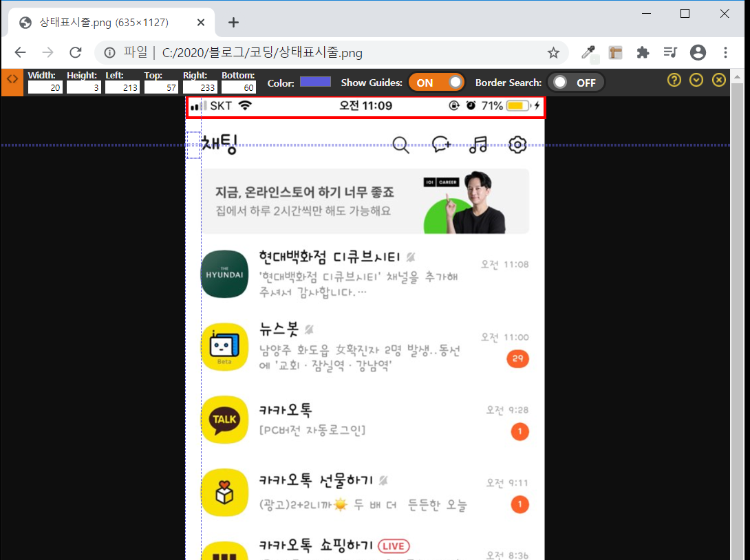Click the new chat bubble icon

[441, 144]
